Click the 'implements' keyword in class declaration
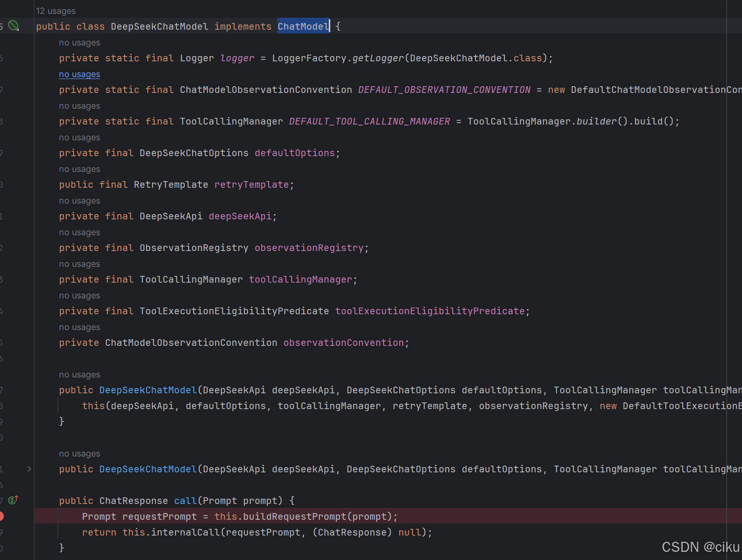Image resolution: width=742 pixels, height=560 pixels. [243, 26]
